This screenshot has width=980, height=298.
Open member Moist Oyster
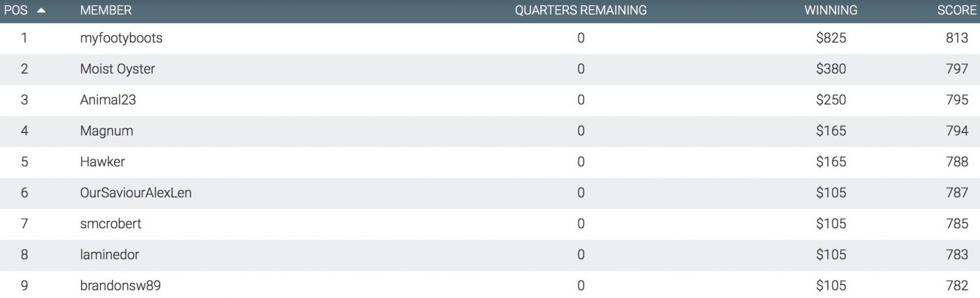tap(118, 69)
